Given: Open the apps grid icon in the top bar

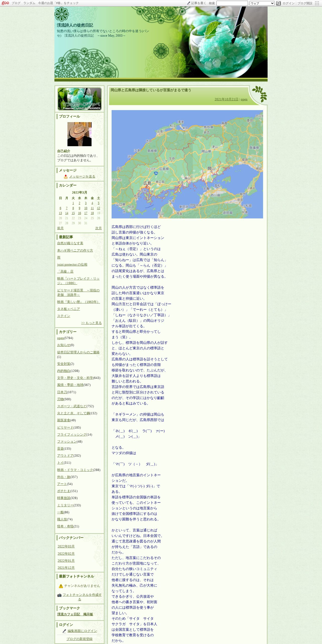Looking at the screenshot, I should coord(317,3).
